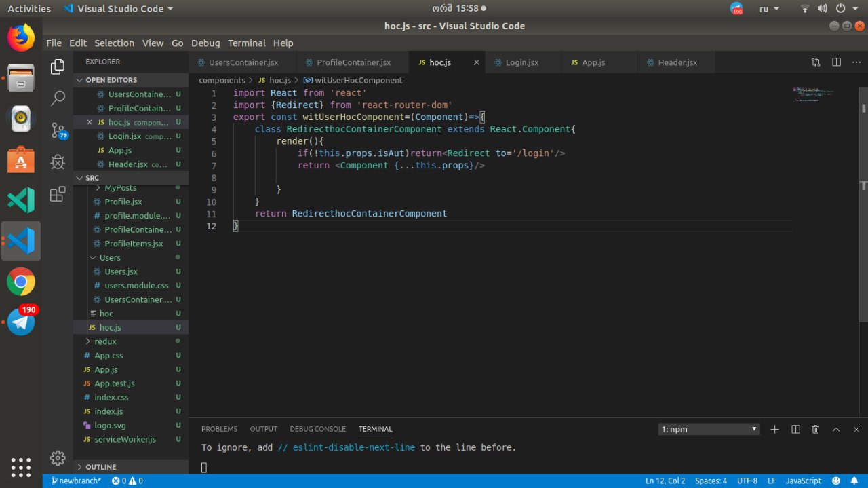The width and height of the screenshot is (868, 488).
Task: Expand the OUTLINE section
Action: (x=100, y=467)
